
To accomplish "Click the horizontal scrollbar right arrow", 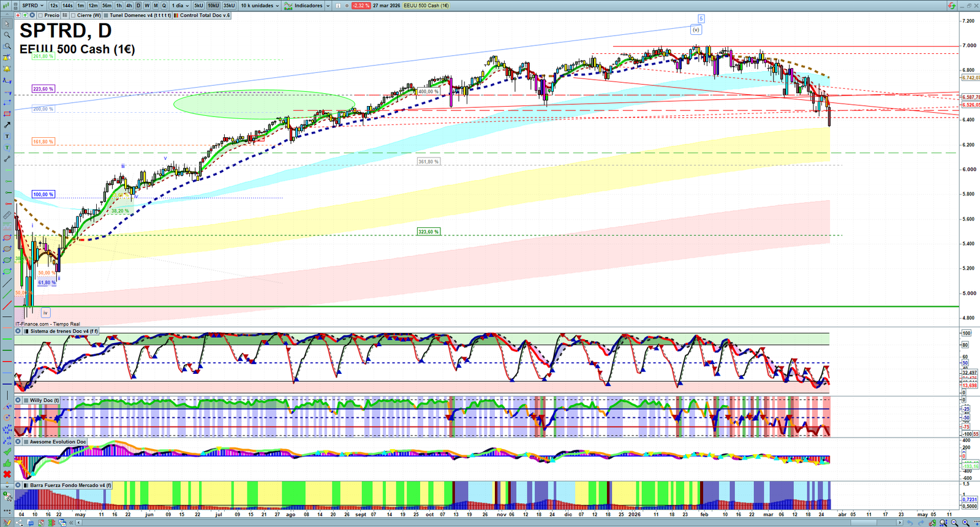I will tap(900, 523).
